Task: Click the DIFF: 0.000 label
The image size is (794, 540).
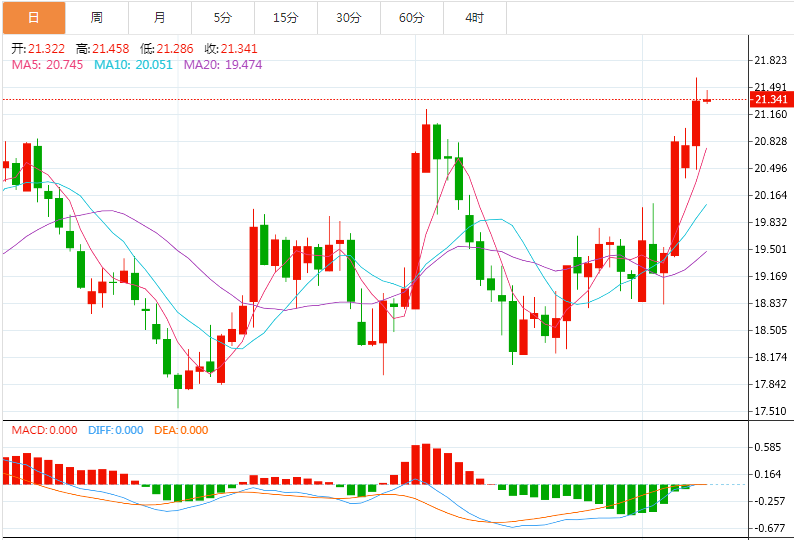Action: (x=115, y=430)
